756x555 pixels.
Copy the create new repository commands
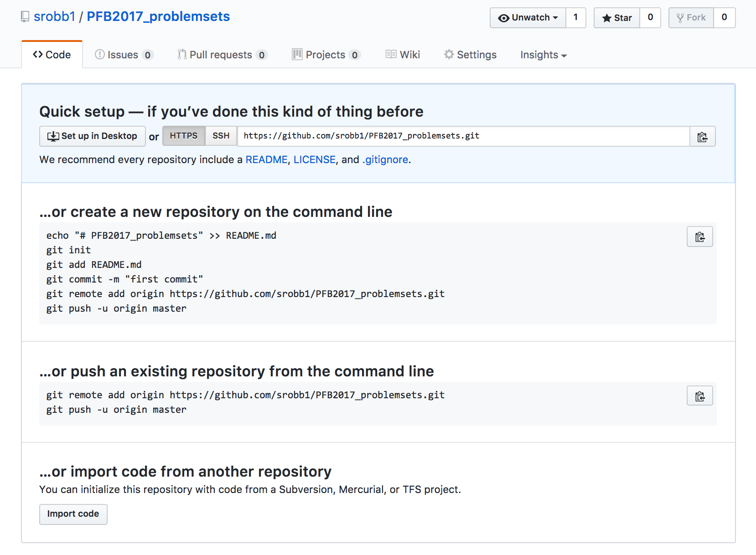click(x=699, y=236)
